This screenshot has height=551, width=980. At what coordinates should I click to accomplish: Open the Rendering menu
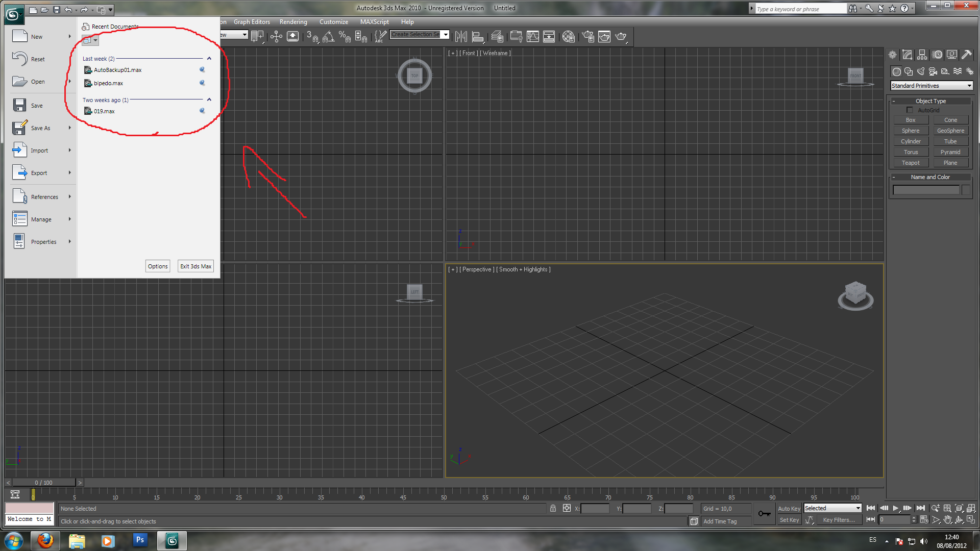(x=293, y=22)
